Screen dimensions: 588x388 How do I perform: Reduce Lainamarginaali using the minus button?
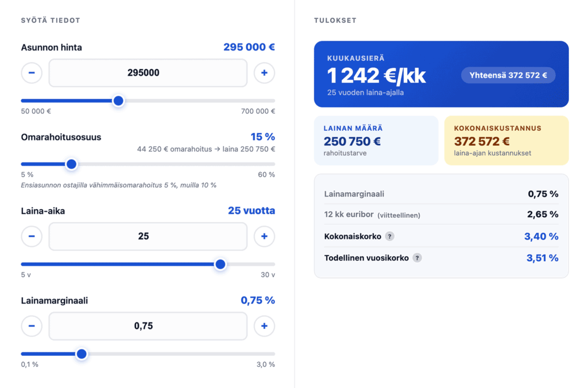pyautogui.click(x=32, y=326)
